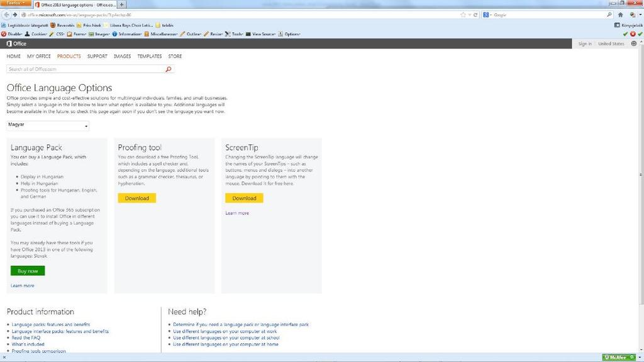This screenshot has width=644, height=362.
Task: Open the Forms menu in the developer toolbar
Action: 77,34
